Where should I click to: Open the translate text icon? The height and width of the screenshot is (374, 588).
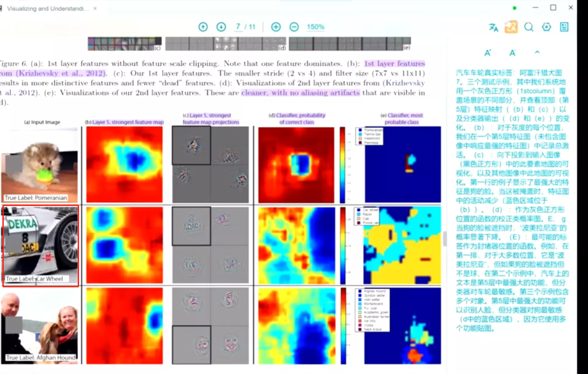click(x=493, y=27)
